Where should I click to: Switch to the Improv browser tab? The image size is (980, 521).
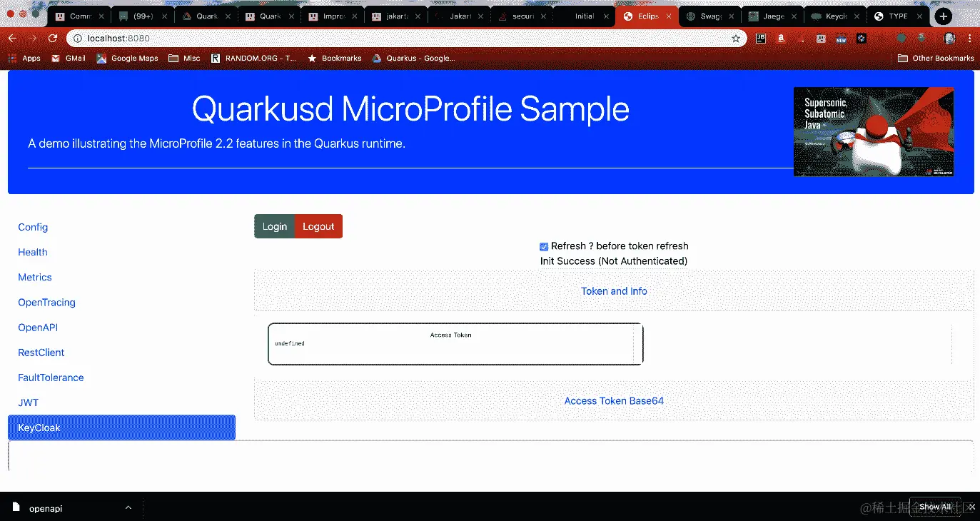(333, 16)
